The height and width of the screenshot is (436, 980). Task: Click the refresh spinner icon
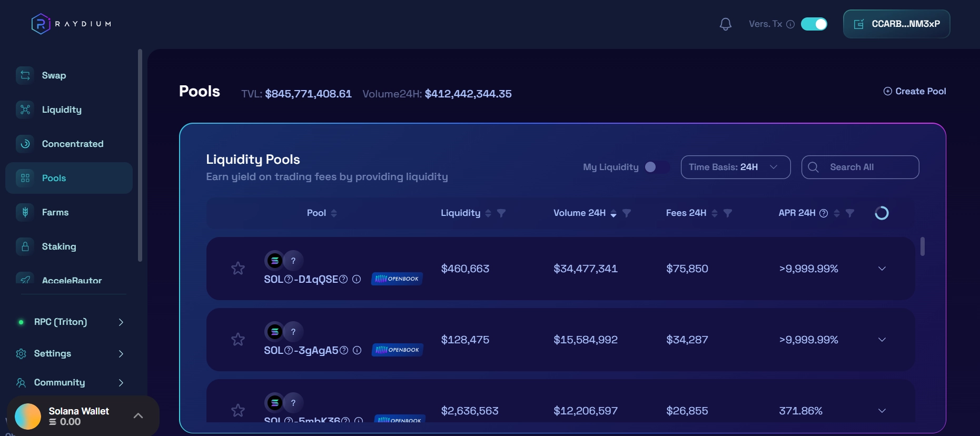882,213
